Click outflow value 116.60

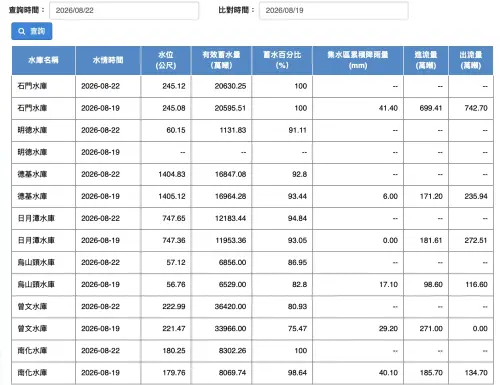click(x=476, y=284)
